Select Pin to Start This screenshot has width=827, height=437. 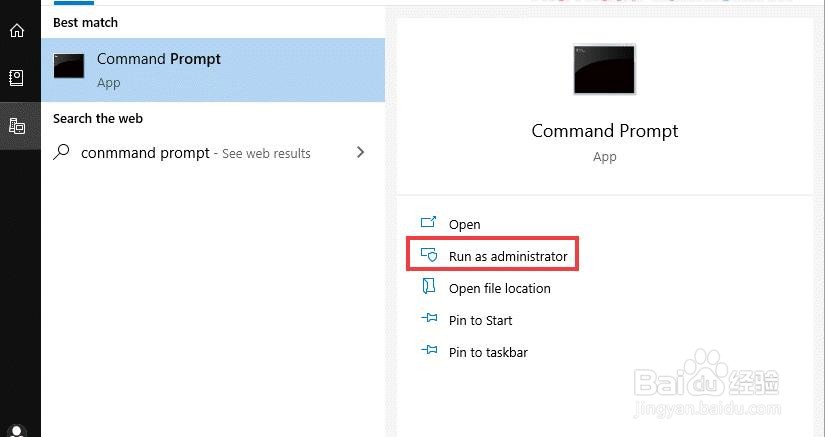pyautogui.click(x=481, y=321)
